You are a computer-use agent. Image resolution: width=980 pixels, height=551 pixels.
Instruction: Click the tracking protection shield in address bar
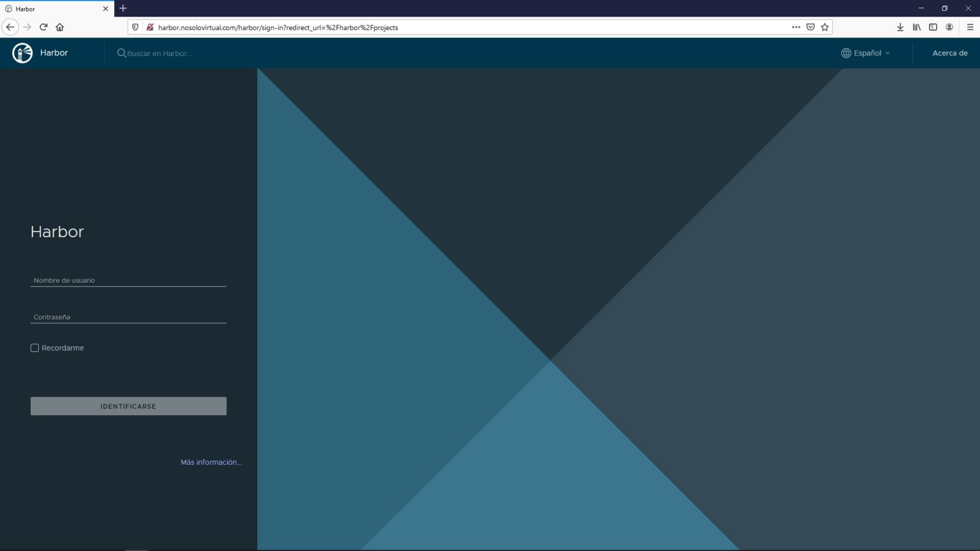(x=135, y=27)
